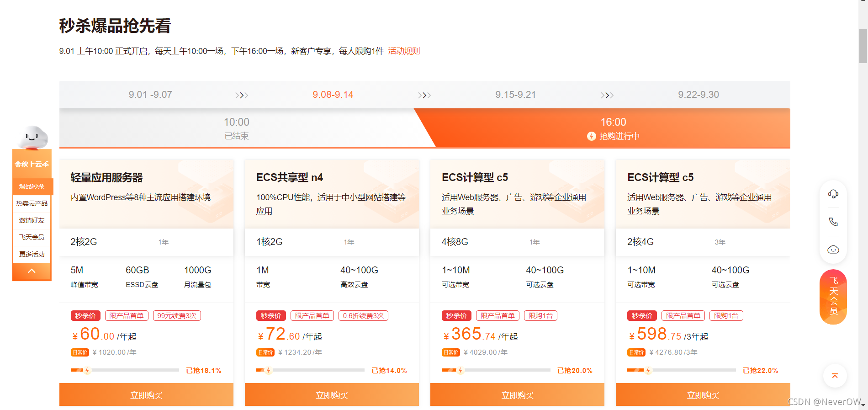
Task: Click the back-to-top arrow icon
Action: 835,376
